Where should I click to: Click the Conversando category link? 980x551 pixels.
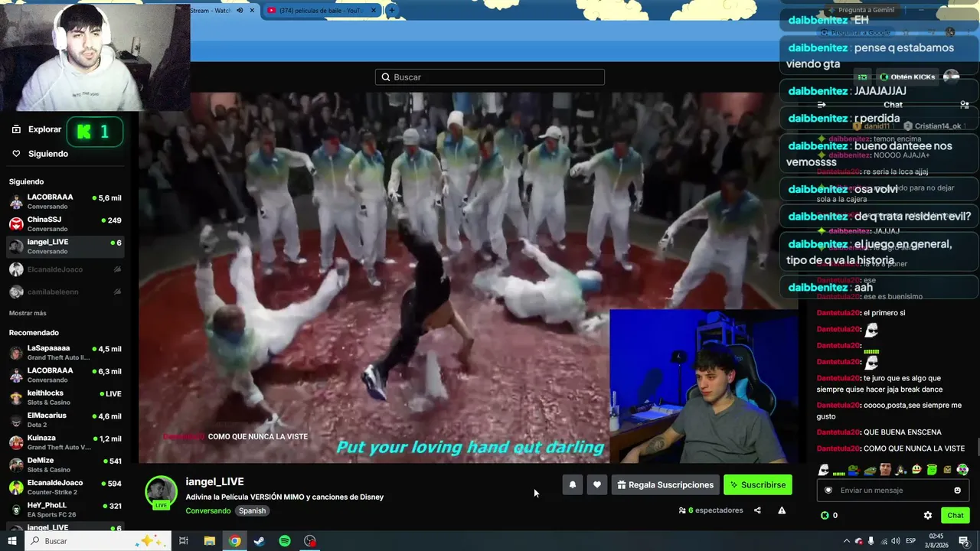[x=208, y=511]
